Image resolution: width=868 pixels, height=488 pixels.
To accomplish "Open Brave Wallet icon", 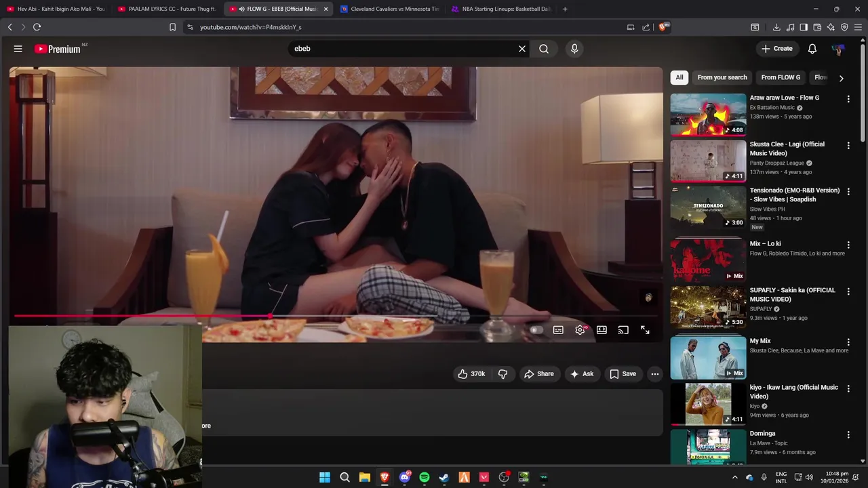I will pyautogui.click(x=817, y=27).
